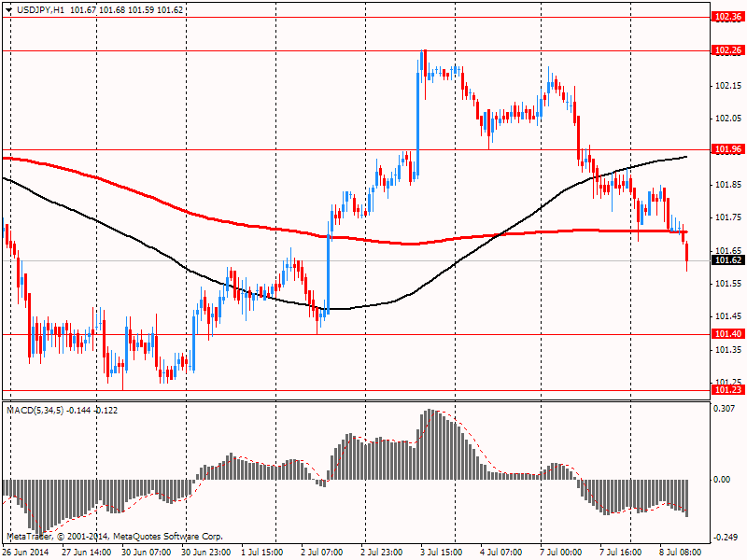Select the 8 Jul 08:00 time label

point(681,552)
